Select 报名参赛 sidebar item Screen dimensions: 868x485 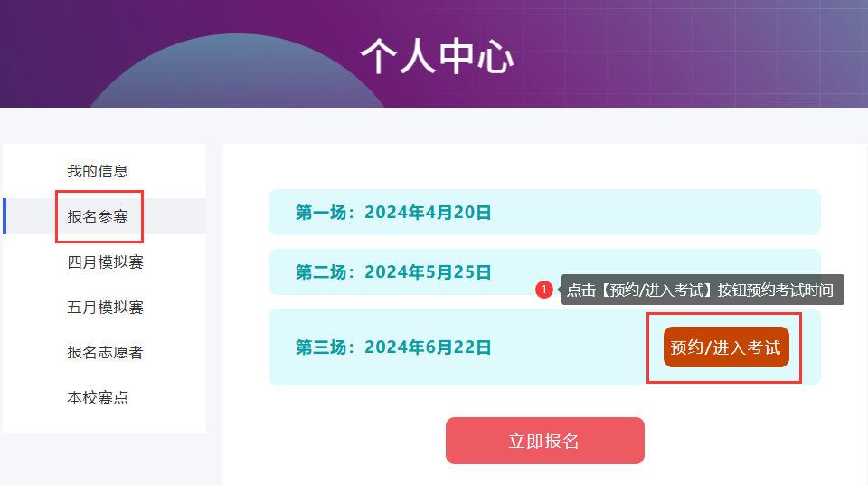(98, 217)
